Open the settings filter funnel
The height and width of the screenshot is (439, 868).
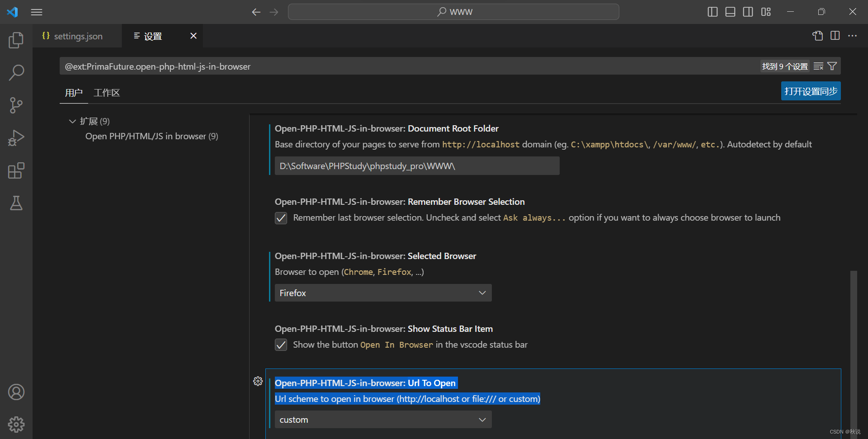832,66
